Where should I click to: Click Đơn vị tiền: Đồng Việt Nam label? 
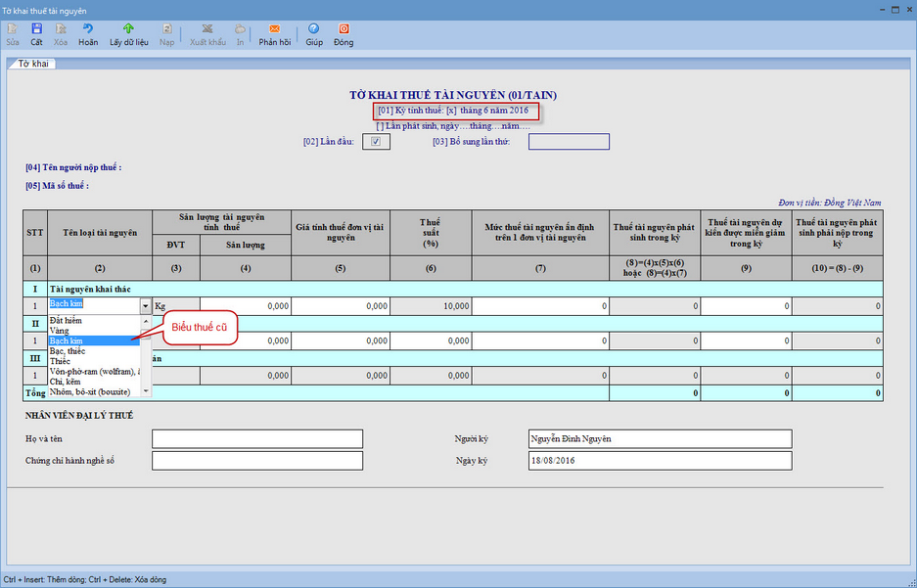[829, 203]
